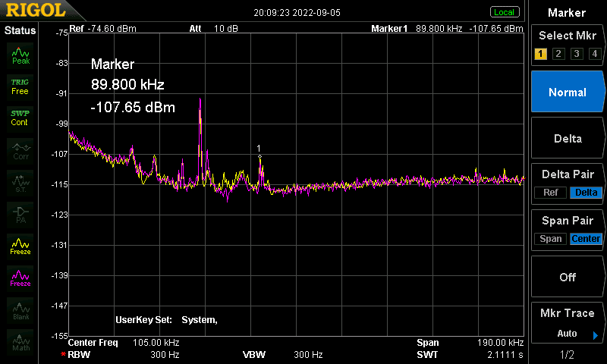
Task: Choose Ref in Delta Pair
Action: (551, 193)
